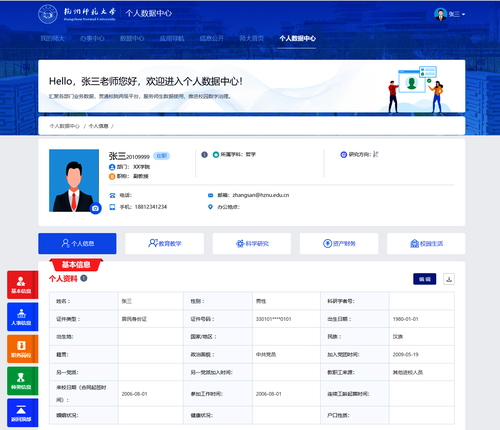500x430 pixels.
Task: Click the 个人数据中心 breadcrumb link
Action: tap(65, 126)
